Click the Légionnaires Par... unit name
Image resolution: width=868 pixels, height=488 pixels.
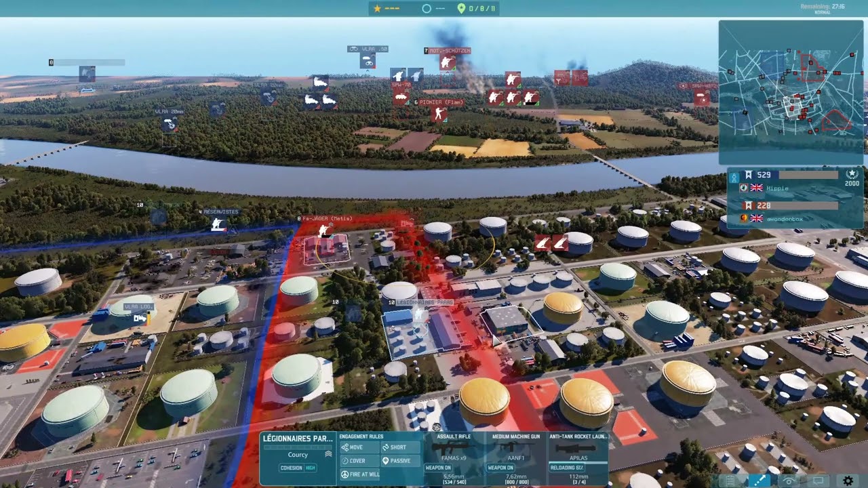click(298, 439)
